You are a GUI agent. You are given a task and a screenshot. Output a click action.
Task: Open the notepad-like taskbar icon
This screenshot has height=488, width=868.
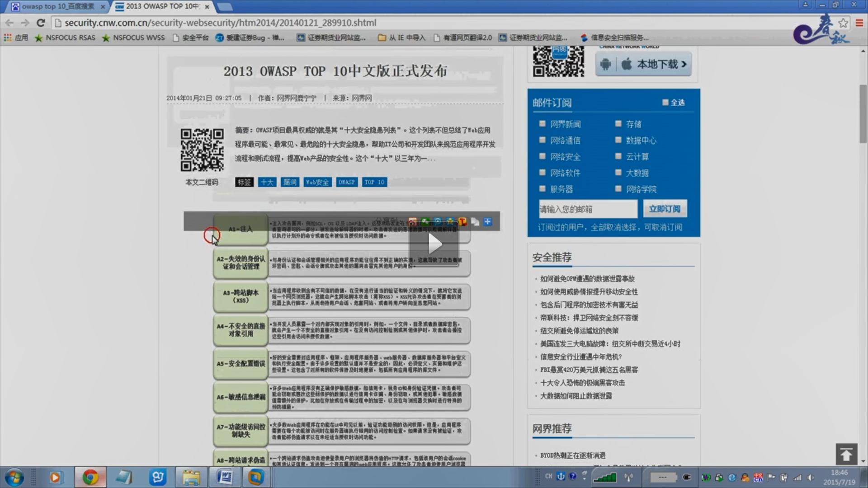click(x=124, y=477)
